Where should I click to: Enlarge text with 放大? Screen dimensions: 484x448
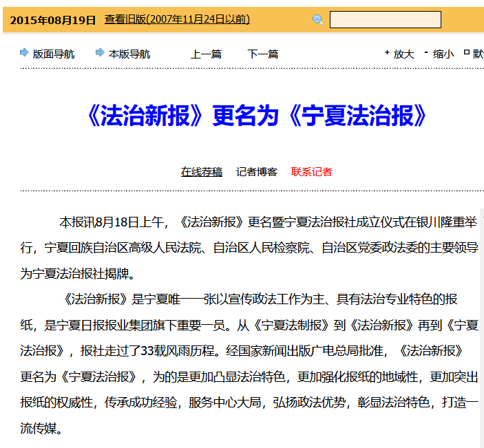pos(403,54)
